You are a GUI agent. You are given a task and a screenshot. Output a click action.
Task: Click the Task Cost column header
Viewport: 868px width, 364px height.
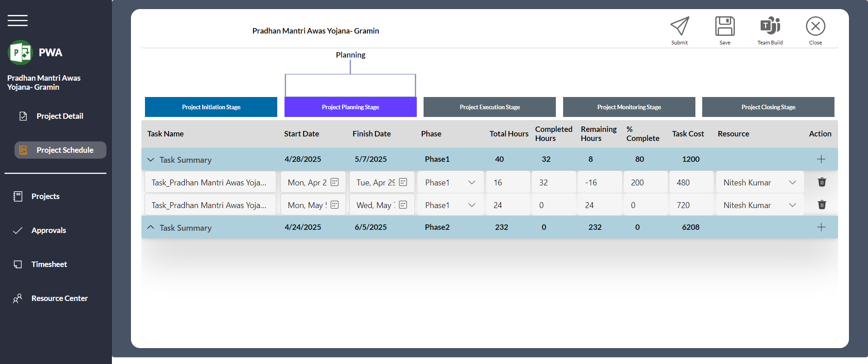(688, 134)
